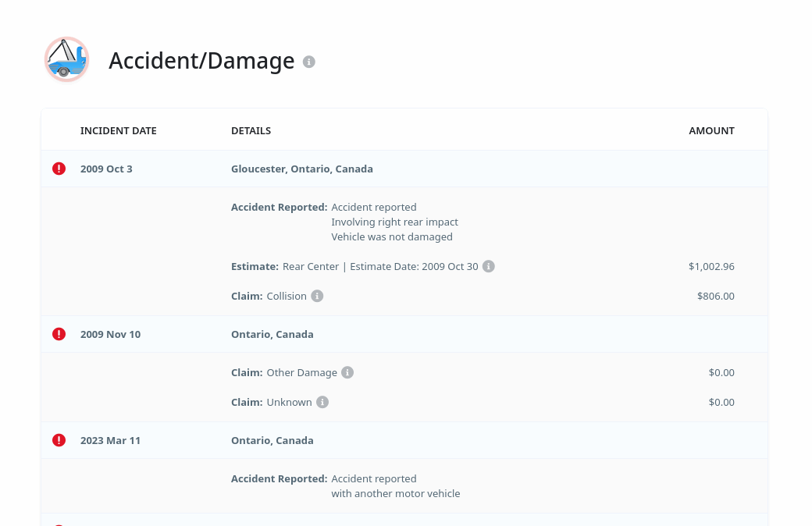The height and width of the screenshot is (526, 812).
Task: Click the Details column header
Action: [251, 130]
